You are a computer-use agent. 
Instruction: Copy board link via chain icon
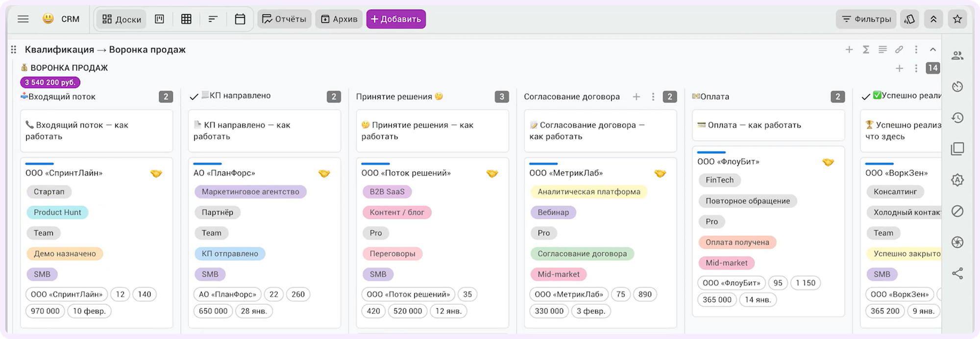click(899, 50)
